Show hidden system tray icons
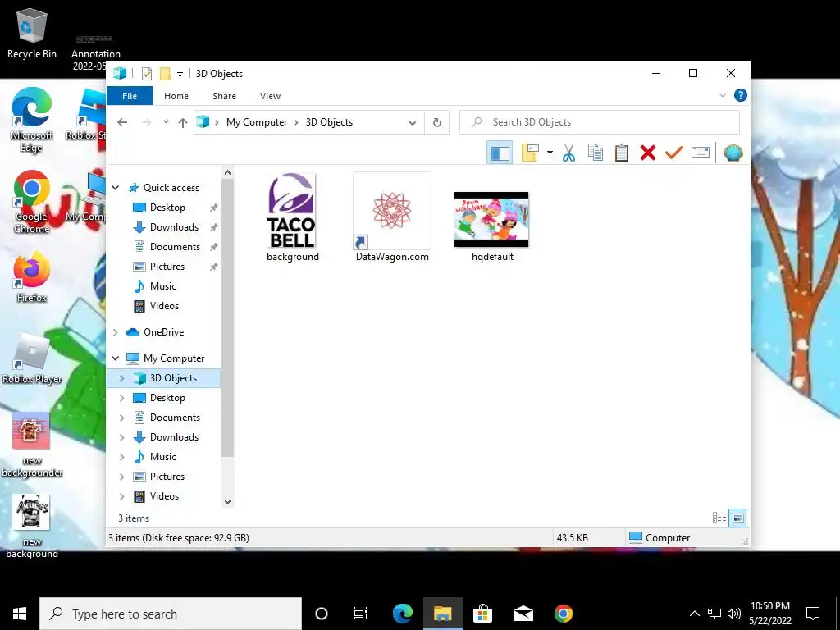This screenshot has width=840, height=630. (694, 614)
